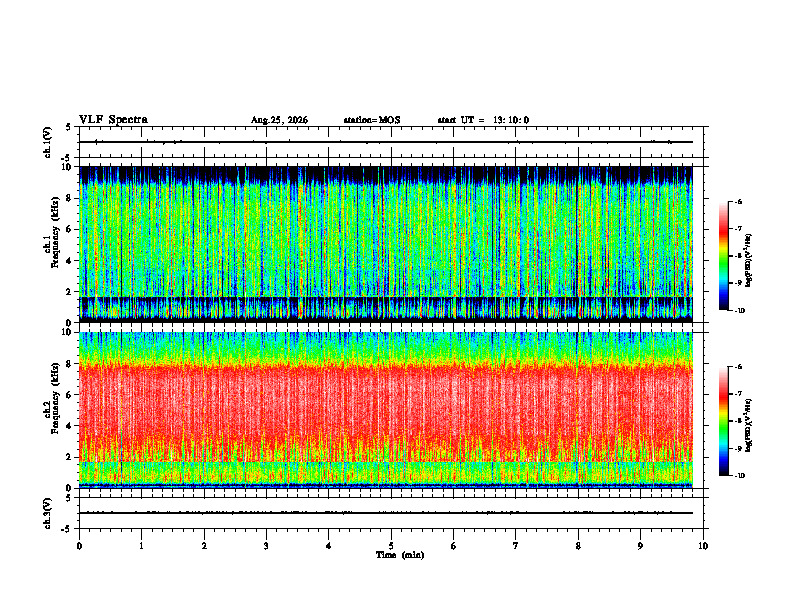Click the 10 minute tick label
The image size is (792, 612).
703,546
